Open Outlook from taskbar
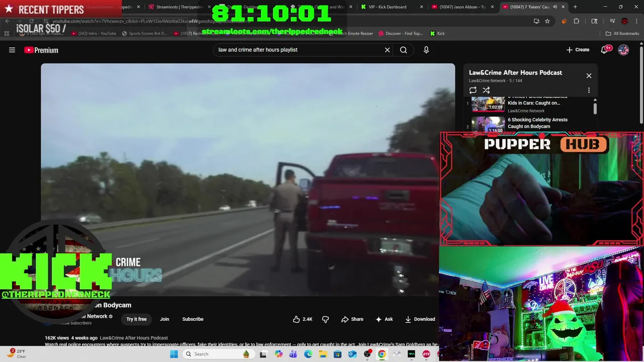 352,354
